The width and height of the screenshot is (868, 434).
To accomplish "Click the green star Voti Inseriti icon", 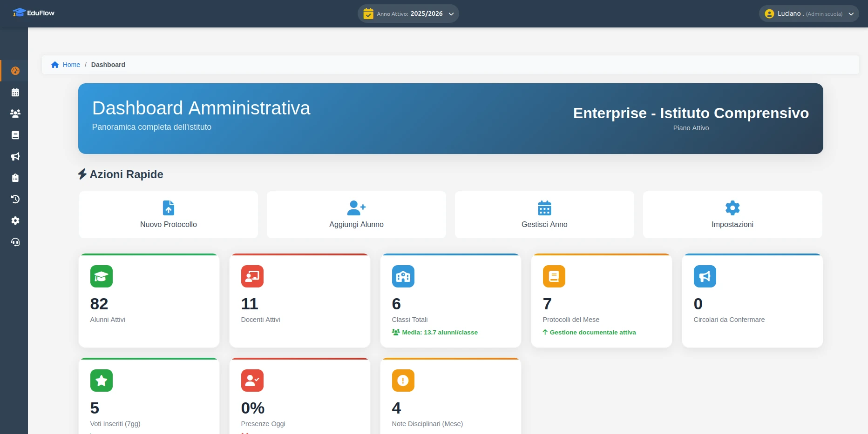I will [102, 381].
